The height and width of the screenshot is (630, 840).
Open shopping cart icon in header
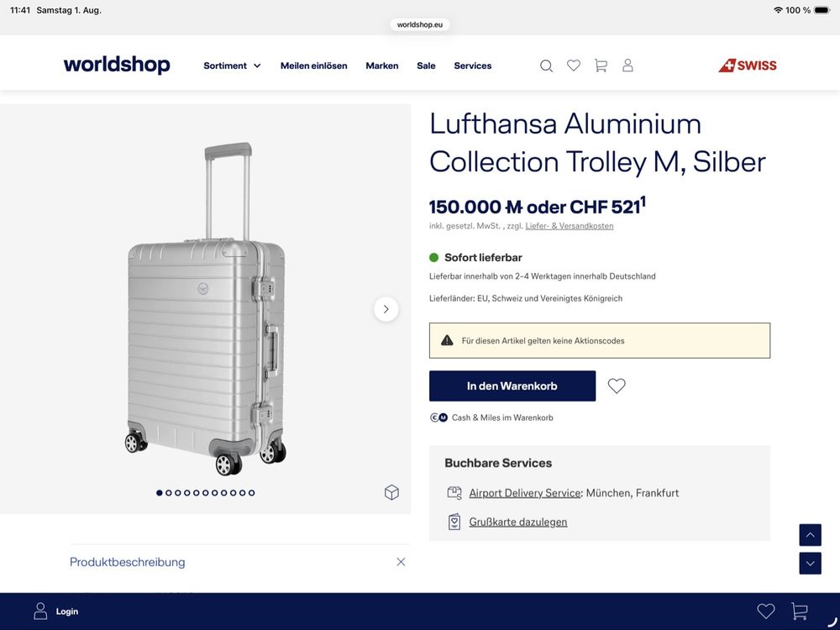pyautogui.click(x=601, y=66)
